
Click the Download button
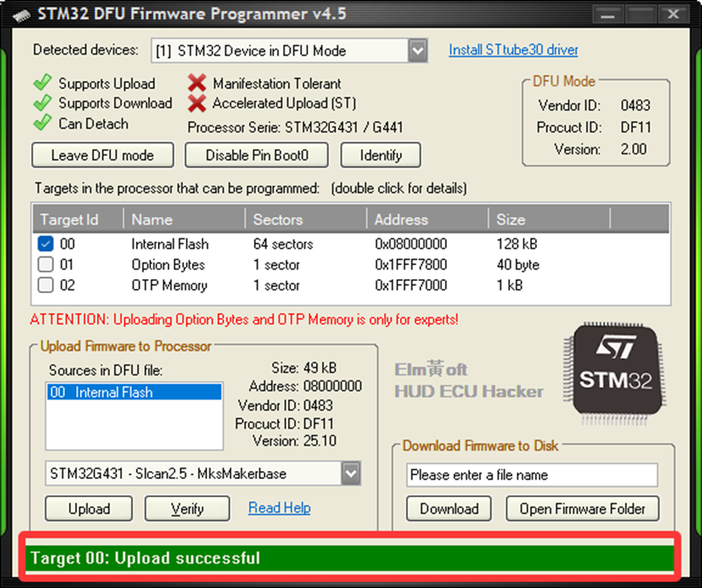tap(449, 509)
